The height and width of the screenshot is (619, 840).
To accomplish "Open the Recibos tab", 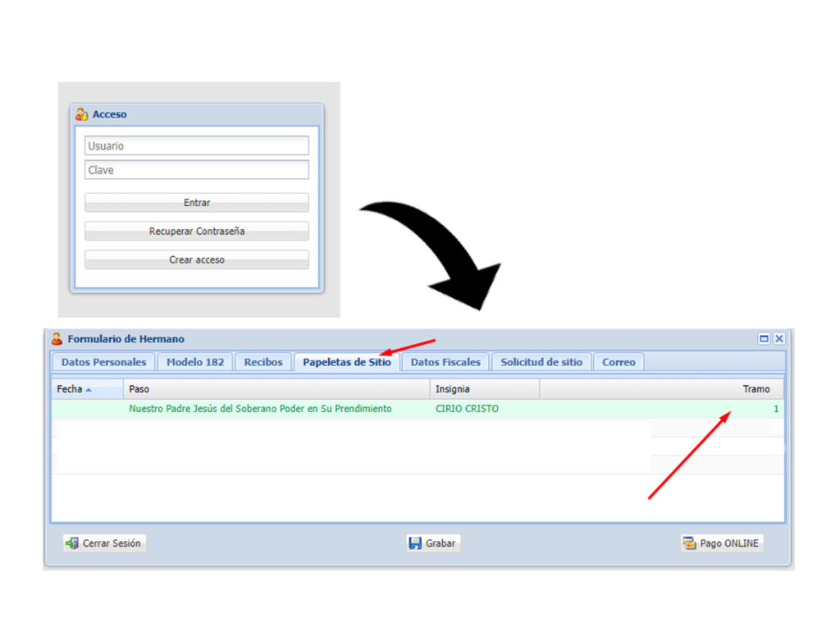I will tap(263, 362).
